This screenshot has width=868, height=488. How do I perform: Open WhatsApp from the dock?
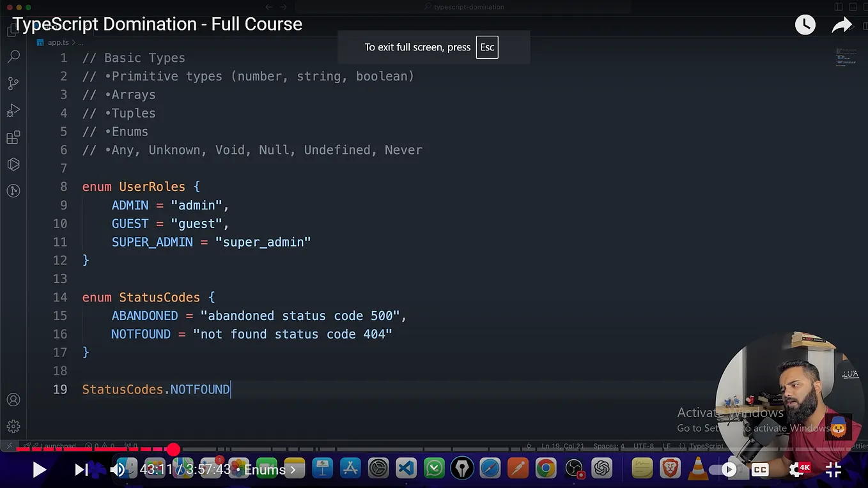pos(435,469)
